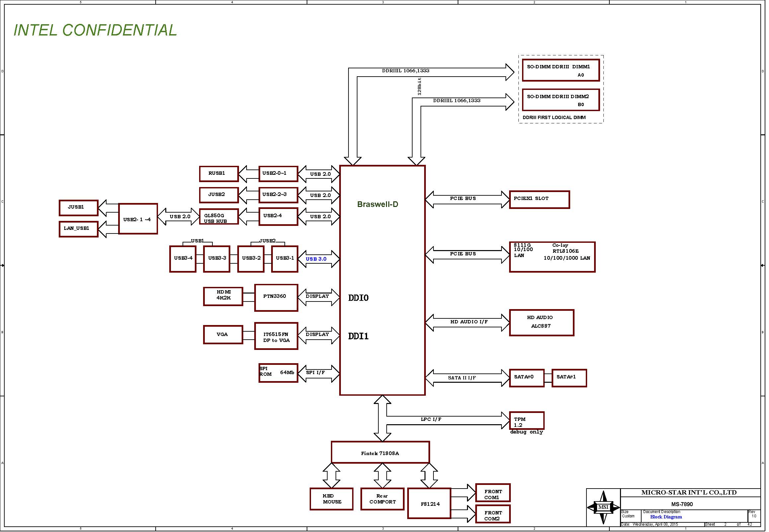Image resolution: width=769 pixels, height=532 pixels.
Task: Select the SPI ROM 64Mb block
Action: coord(278,373)
